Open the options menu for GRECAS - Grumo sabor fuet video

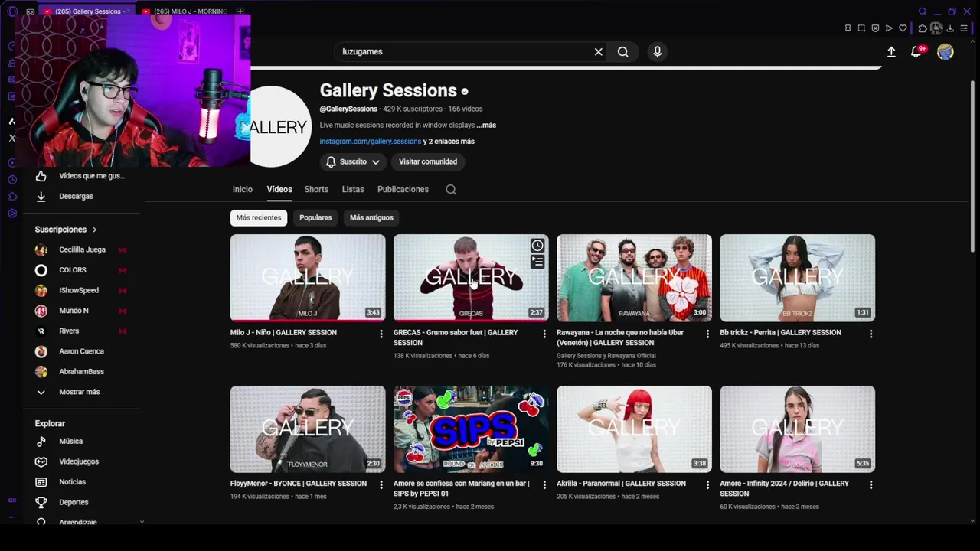(x=544, y=334)
